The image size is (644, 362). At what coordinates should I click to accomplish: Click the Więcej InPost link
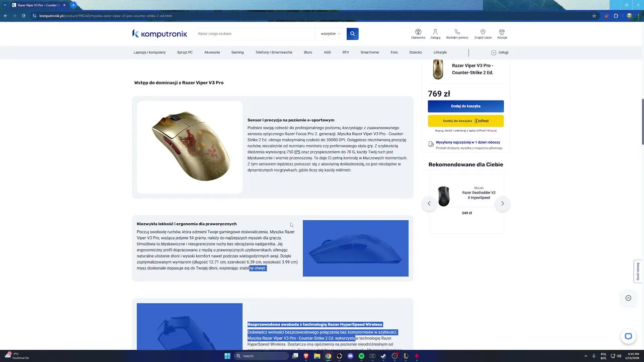[x=492, y=131]
